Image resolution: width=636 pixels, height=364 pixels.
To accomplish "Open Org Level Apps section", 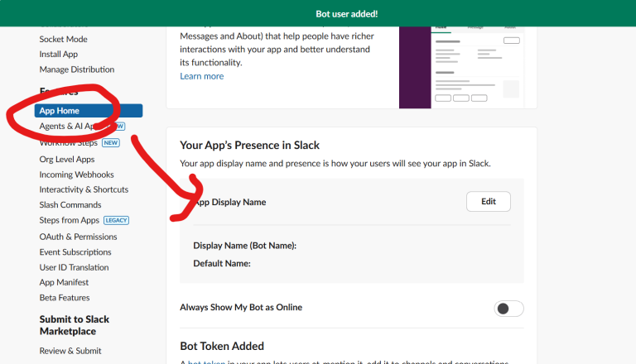I will coord(67,160).
